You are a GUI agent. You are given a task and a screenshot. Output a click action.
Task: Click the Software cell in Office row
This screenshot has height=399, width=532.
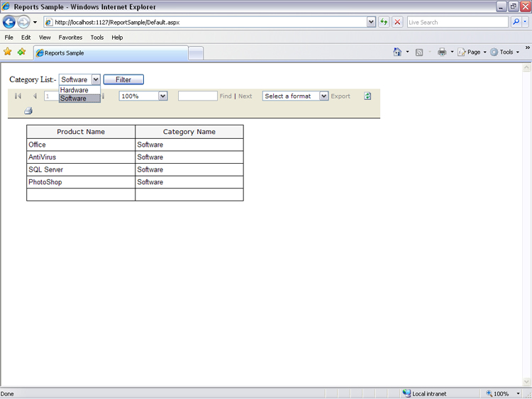(189, 145)
